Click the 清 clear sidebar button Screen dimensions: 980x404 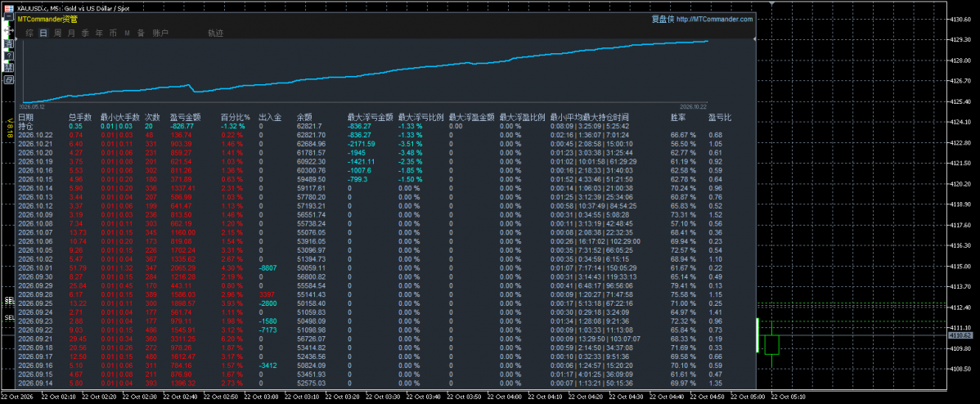9,43
